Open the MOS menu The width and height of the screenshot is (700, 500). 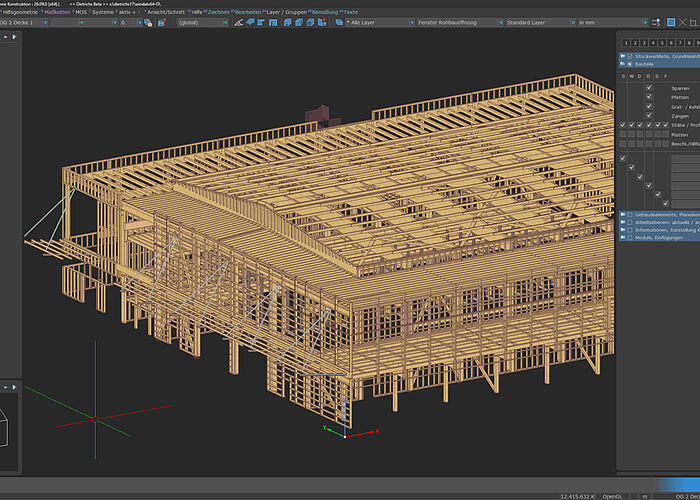pos(81,12)
